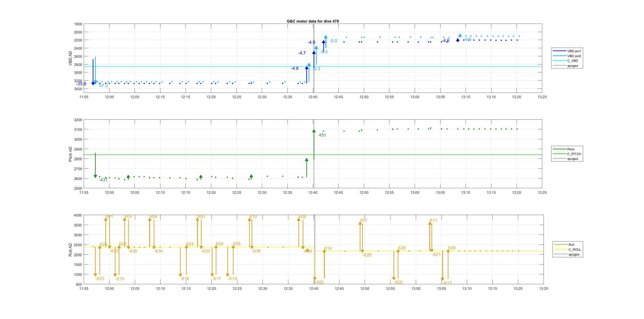644x319 pixels.
Task: Click the '4000' tick on Roll AD axis
Action: [x=78, y=215]
